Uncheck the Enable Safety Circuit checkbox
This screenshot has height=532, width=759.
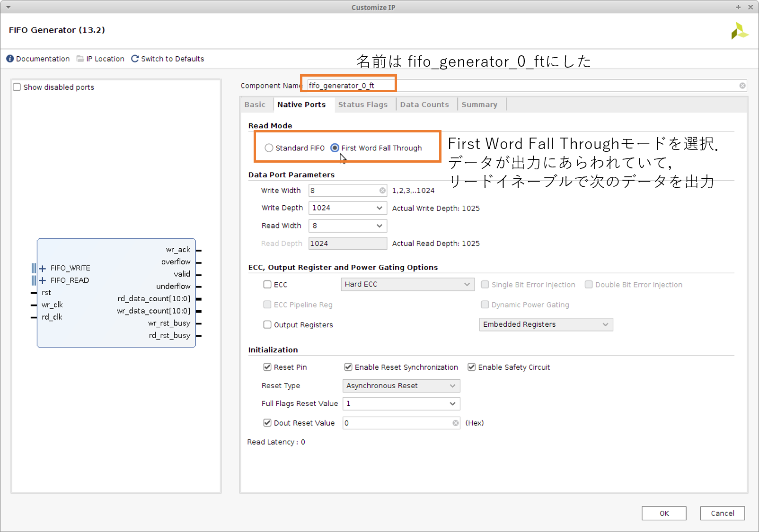[x=471, y=367]
